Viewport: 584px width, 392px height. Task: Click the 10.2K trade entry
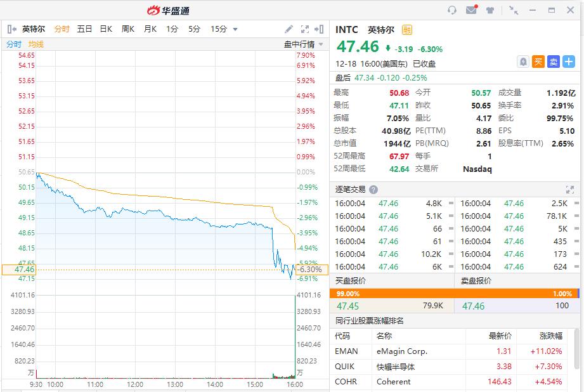(x=431, y=254)
